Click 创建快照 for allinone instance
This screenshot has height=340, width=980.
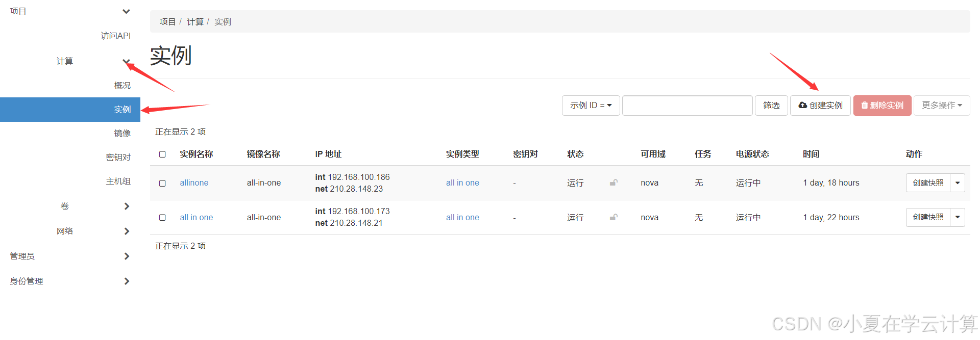(x=928, y=182)
